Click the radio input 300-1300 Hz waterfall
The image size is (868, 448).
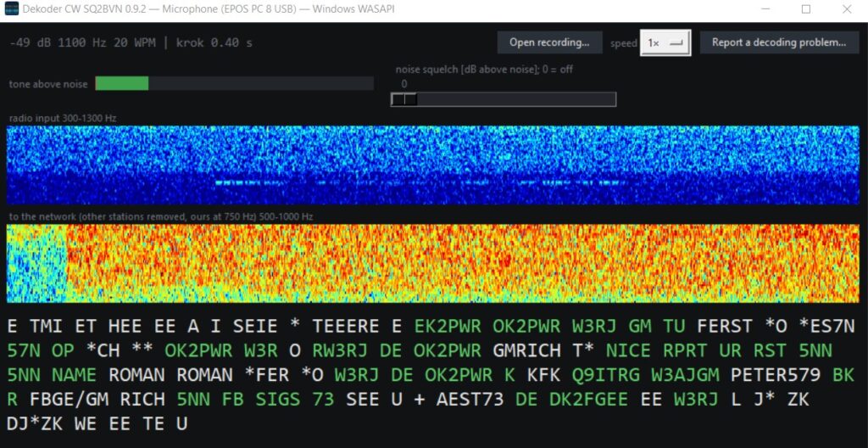point(433,165)
